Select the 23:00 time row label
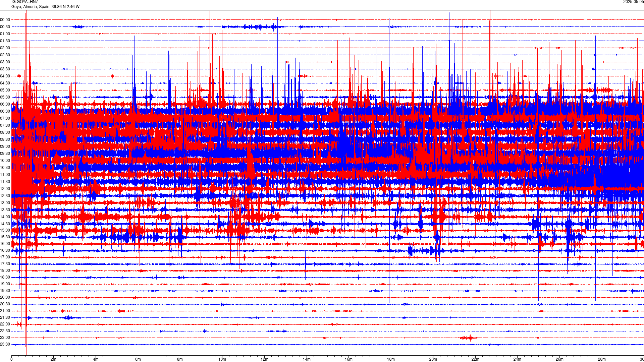The height and width of the screenshot is (362, 644). (5, 338)
